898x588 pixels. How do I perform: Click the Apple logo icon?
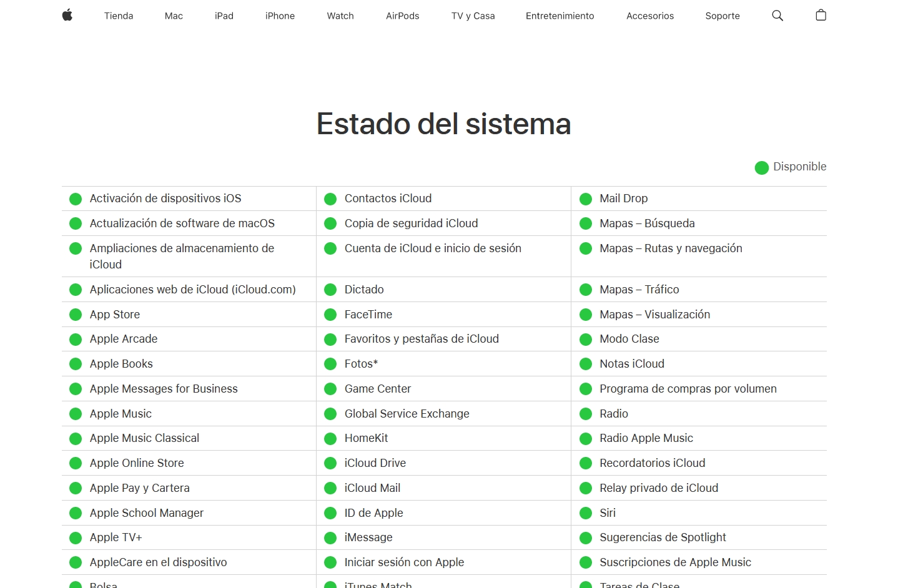[x=67, y=16]
